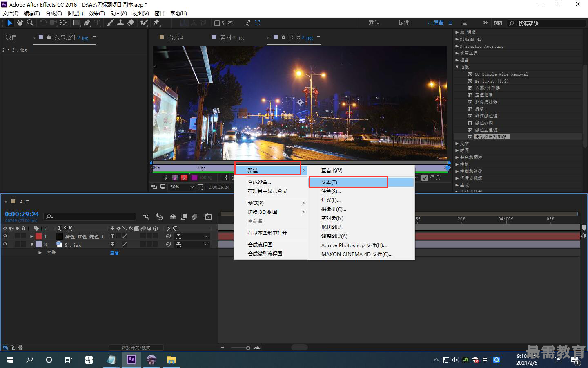Switch to the 标准 workspace
The image size is (588, 368).
coord(403,23)
